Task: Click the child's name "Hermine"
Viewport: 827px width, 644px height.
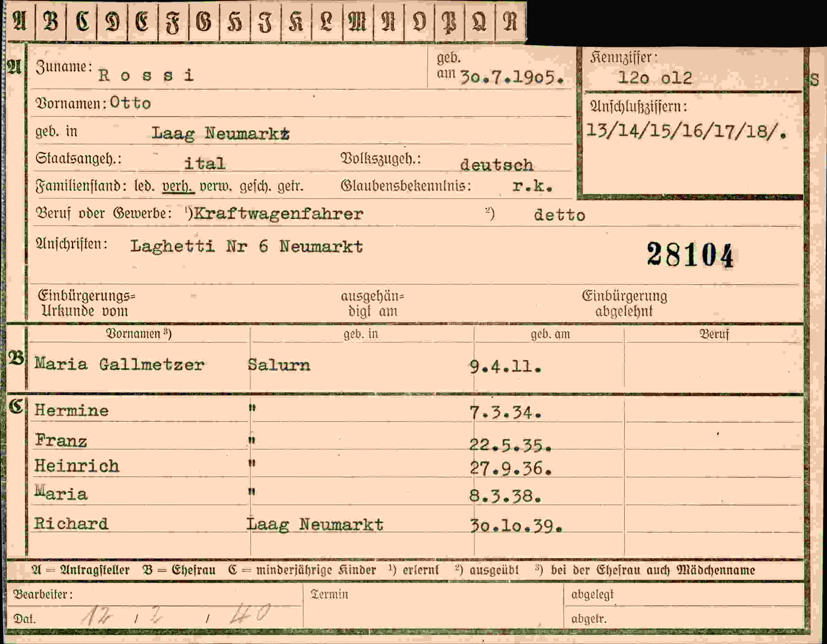Action: (x=72, y=410)
